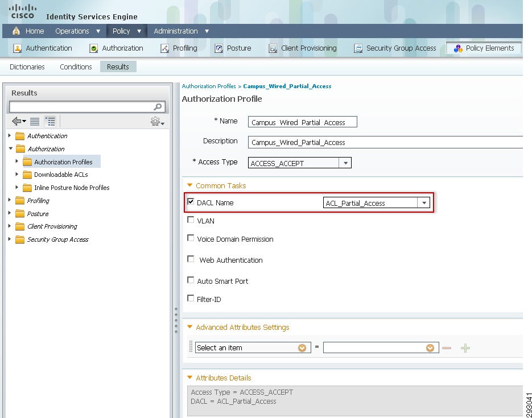
Task: Switch to tree view icon
Action: pyautogui.click(x=50, y=121)
